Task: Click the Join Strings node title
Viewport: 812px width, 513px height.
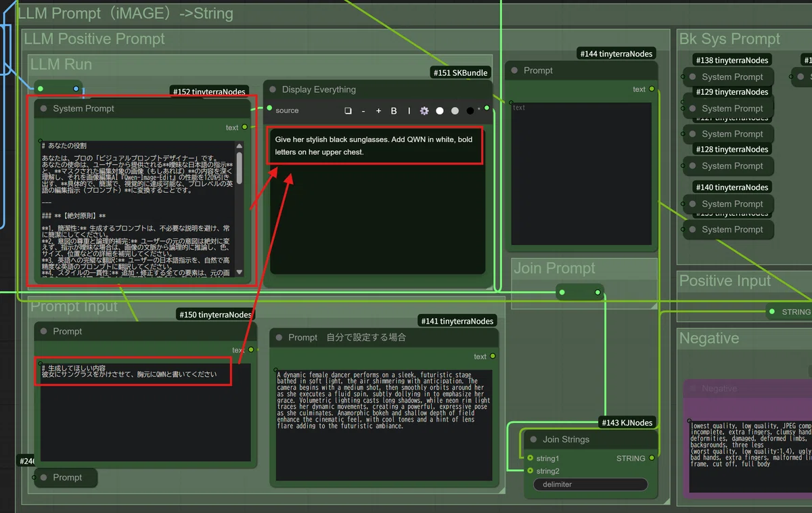Action: click(x=566, y=439)
